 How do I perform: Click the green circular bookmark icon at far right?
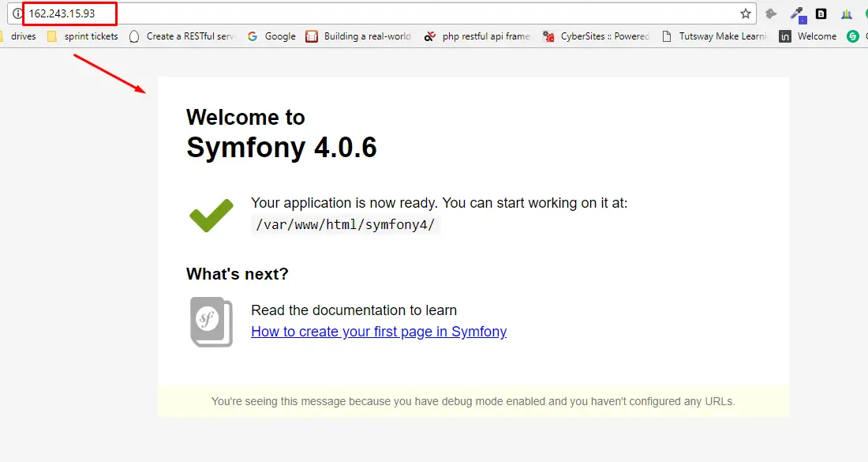852,36
